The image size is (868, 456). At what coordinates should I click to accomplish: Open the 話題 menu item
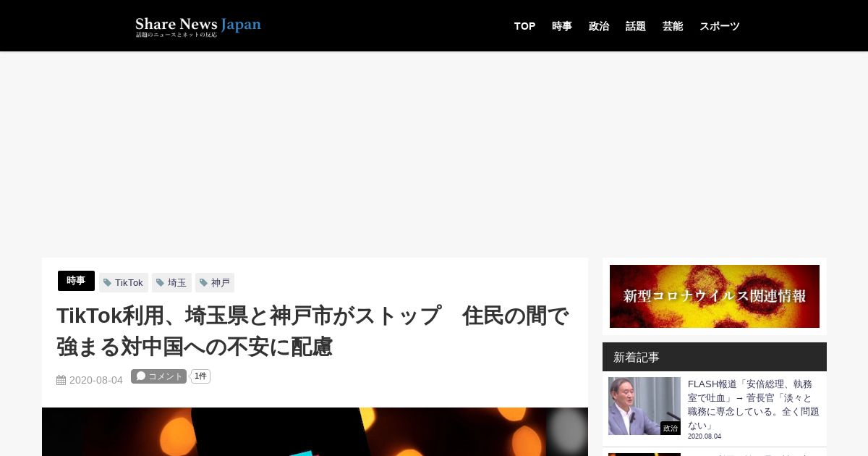[636, 26]
